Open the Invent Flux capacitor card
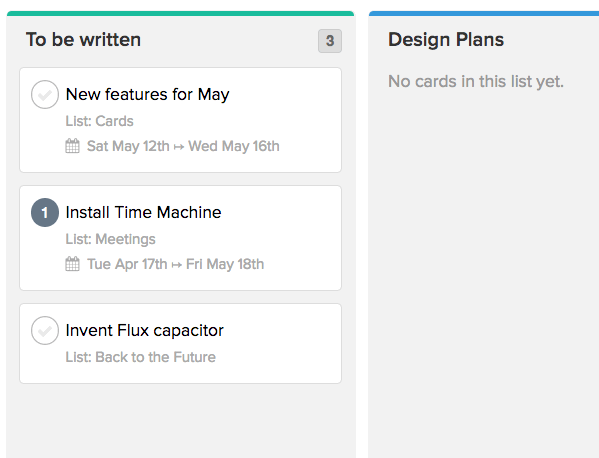 click(180, 343)
